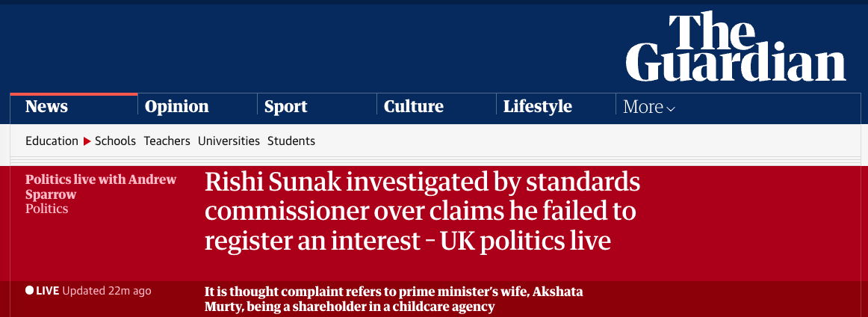Click the Education breadcrumb link
Screen dimensions: 868x317
pos(52,141)
